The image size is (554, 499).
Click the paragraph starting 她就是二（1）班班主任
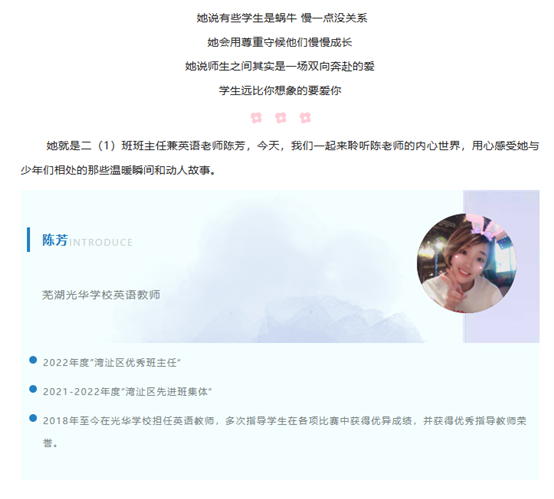pyautogui.click(x=280, y=158)
